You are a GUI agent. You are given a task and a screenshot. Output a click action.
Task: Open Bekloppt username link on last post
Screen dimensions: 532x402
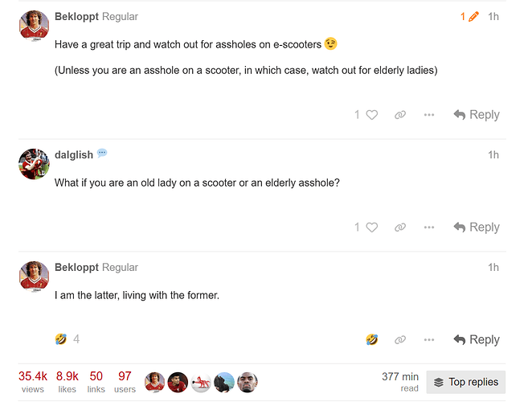[x=76, y=267]
